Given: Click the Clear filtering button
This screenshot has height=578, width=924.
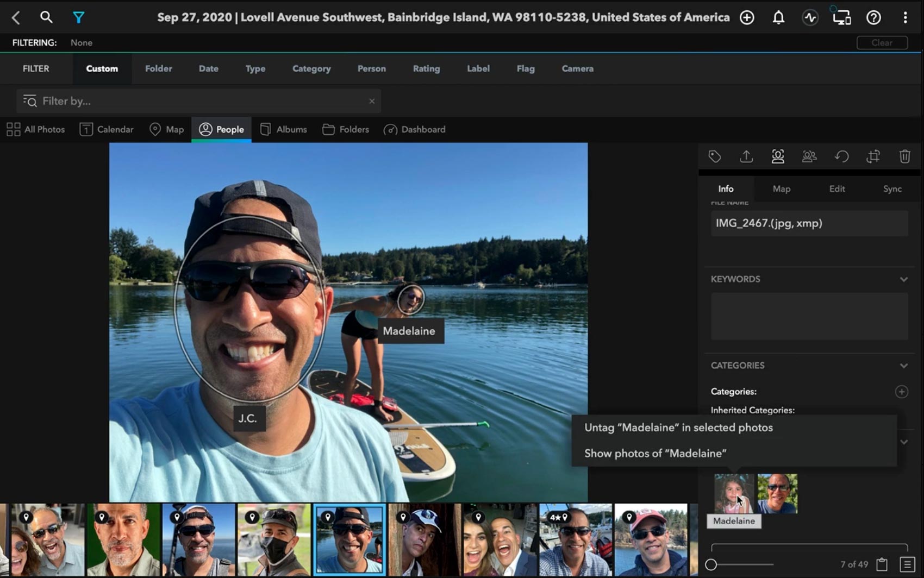Looking at the screenshot, I should pyautogui.click(x=882, y=42).
